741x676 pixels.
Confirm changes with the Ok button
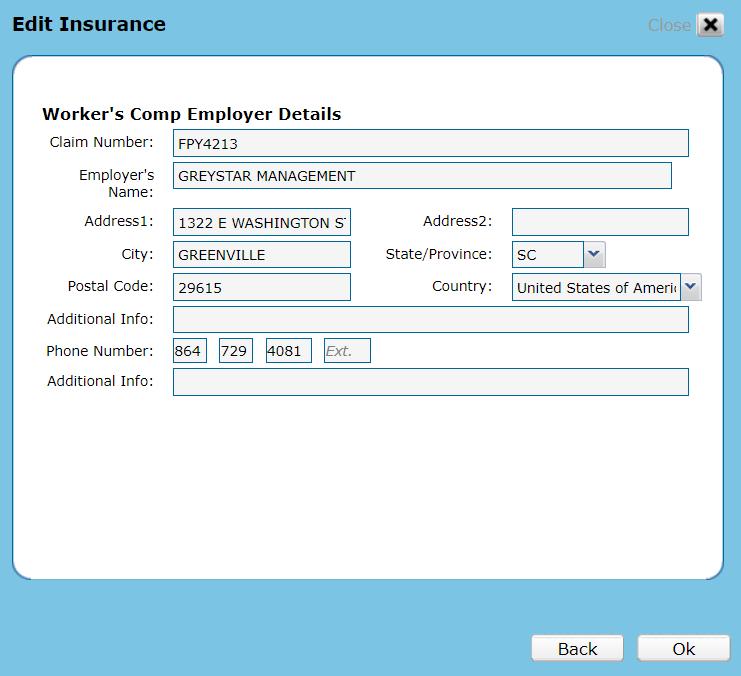tap(683, 649)
